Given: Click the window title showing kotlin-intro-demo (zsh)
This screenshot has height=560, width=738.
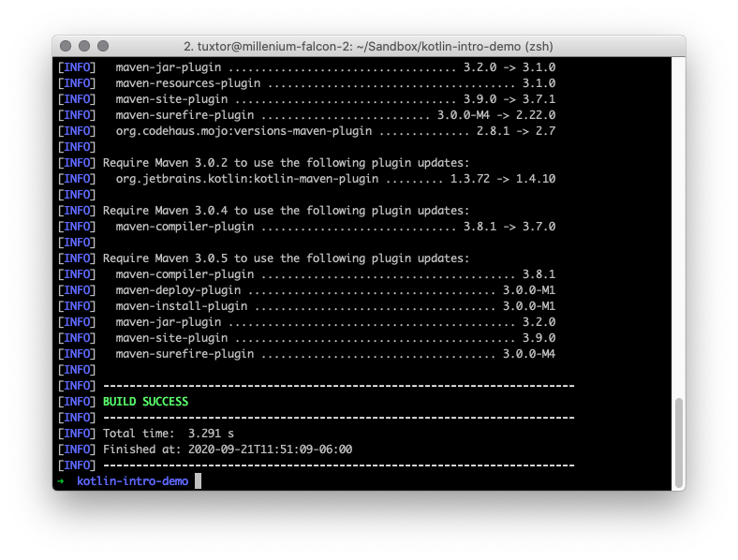Looking at the screenshot, I should point(369,46).
